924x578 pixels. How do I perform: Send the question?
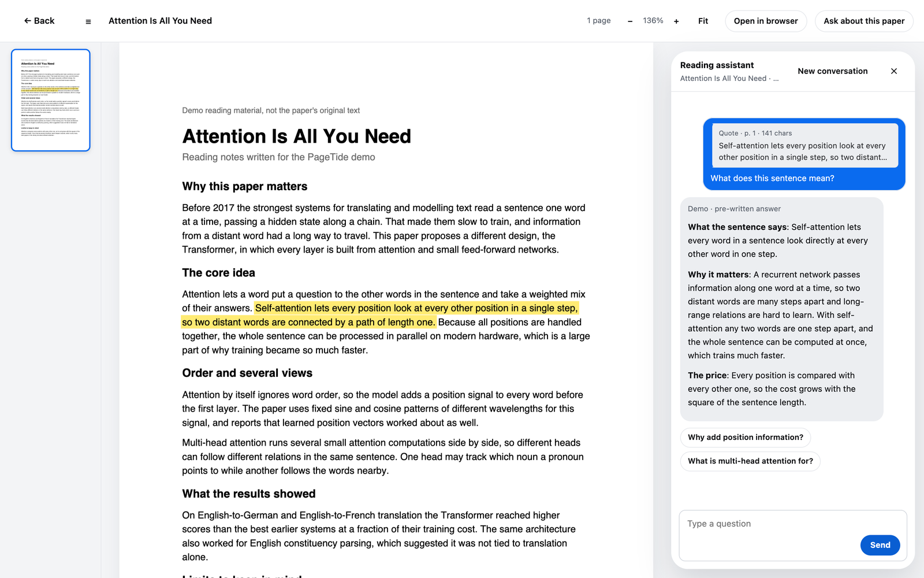pos(880,545)
